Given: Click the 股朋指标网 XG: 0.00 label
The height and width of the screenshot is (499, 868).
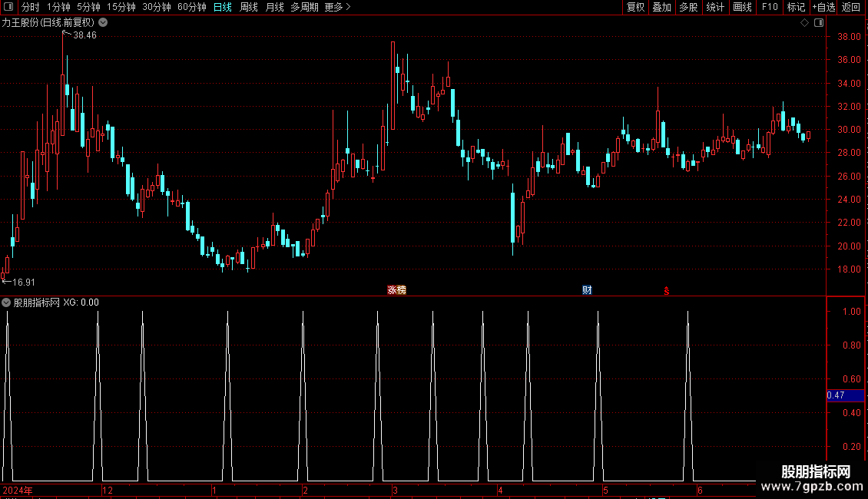Looking at the screenshot, I should click(x=56, y=302).
